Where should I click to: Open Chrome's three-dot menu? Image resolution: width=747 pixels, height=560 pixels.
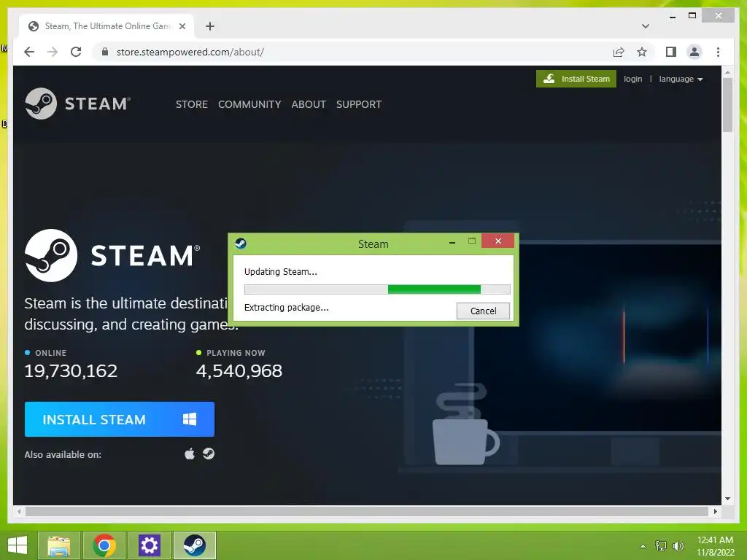718,52
